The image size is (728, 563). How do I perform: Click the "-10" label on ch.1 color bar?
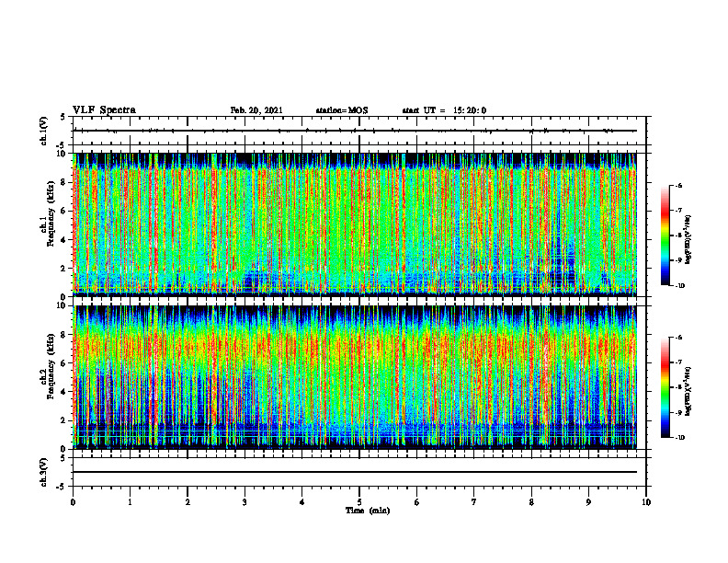679,286
